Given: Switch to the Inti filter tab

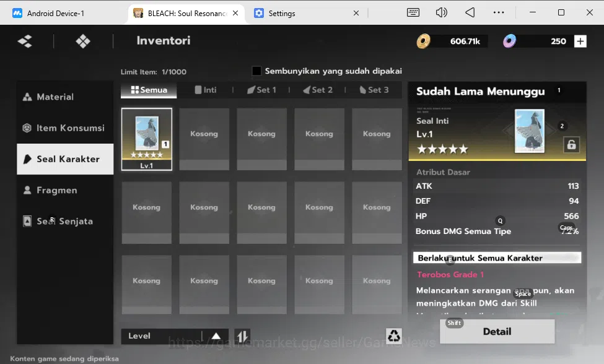Looking at the screenshot, I should 205,90.
